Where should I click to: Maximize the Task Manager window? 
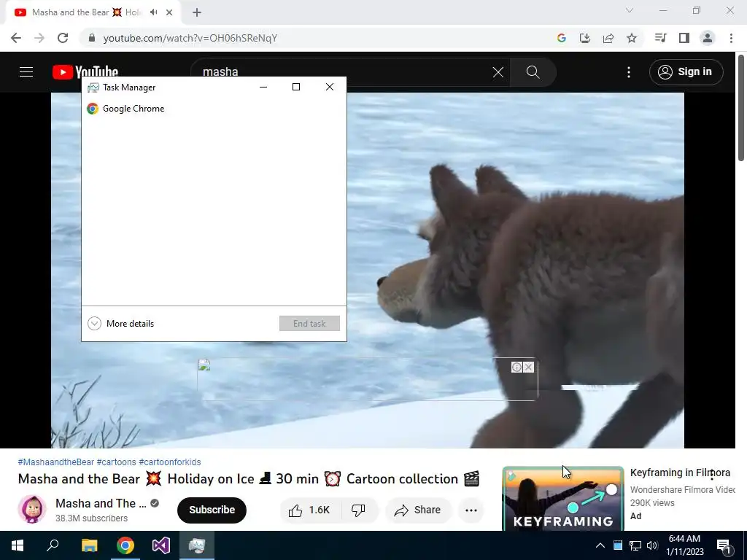[296, 87]
